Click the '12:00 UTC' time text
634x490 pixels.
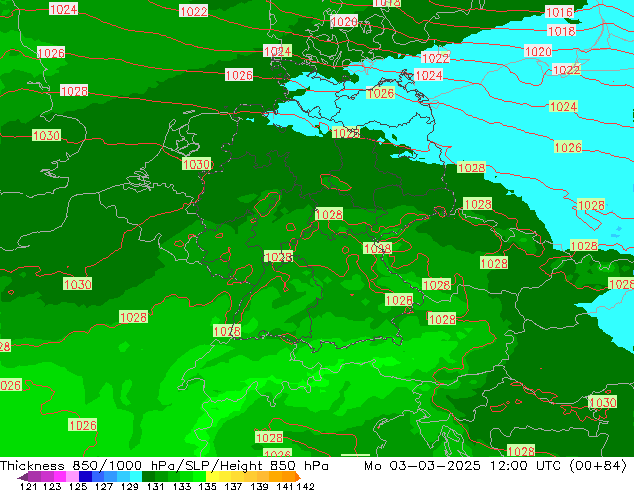(525, 466)
